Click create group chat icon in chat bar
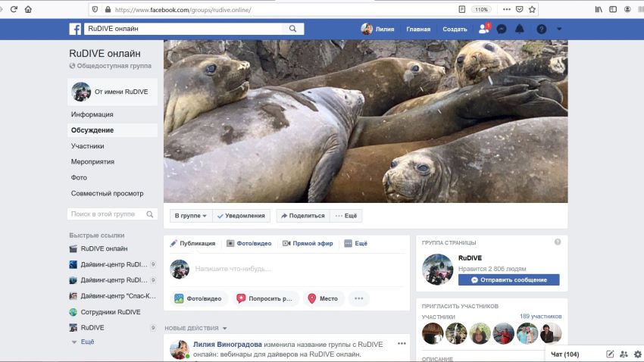Viewport: 644px width, 362px height. (624, 354)
